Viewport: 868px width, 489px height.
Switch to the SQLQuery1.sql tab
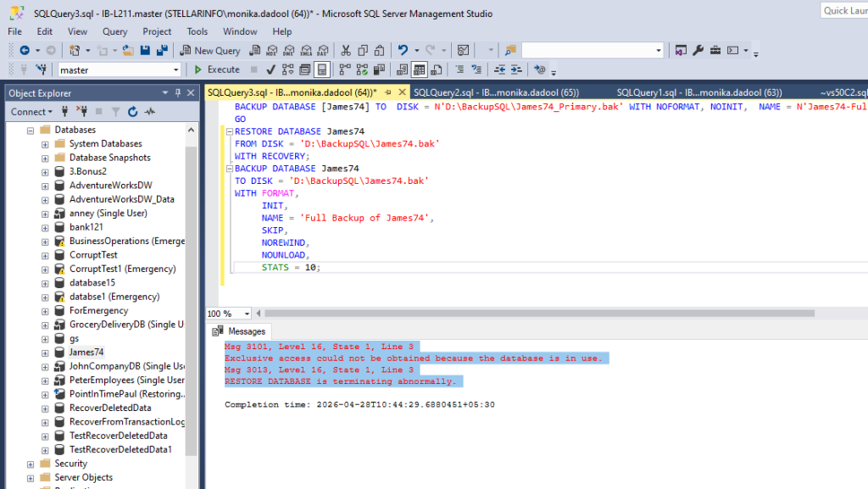699,92
